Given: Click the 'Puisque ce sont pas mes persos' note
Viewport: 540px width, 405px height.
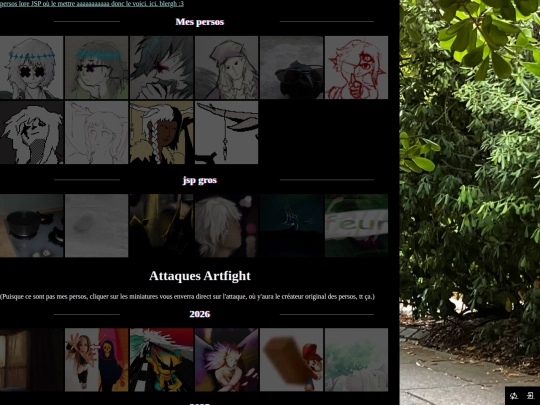Looking at the screenshot, I should [x=187, y=297].
